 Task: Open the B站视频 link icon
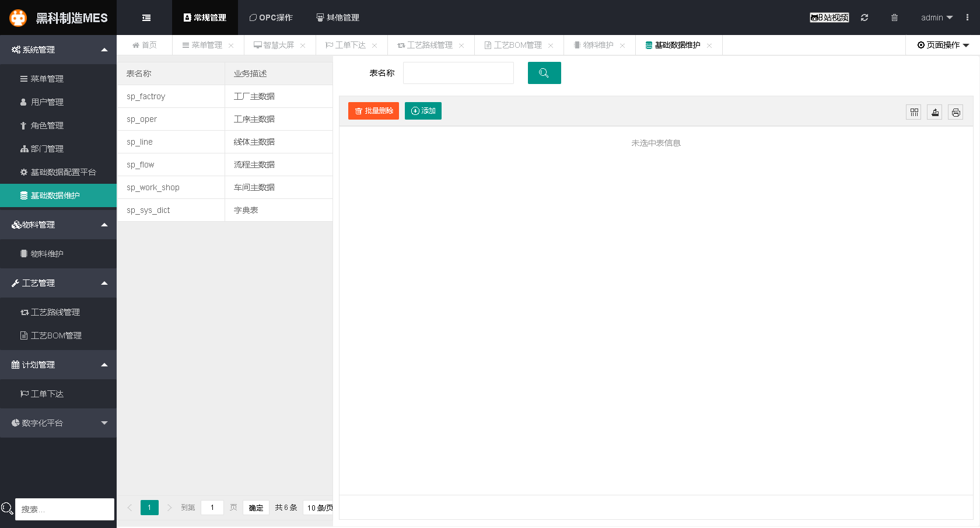point(829,18)
